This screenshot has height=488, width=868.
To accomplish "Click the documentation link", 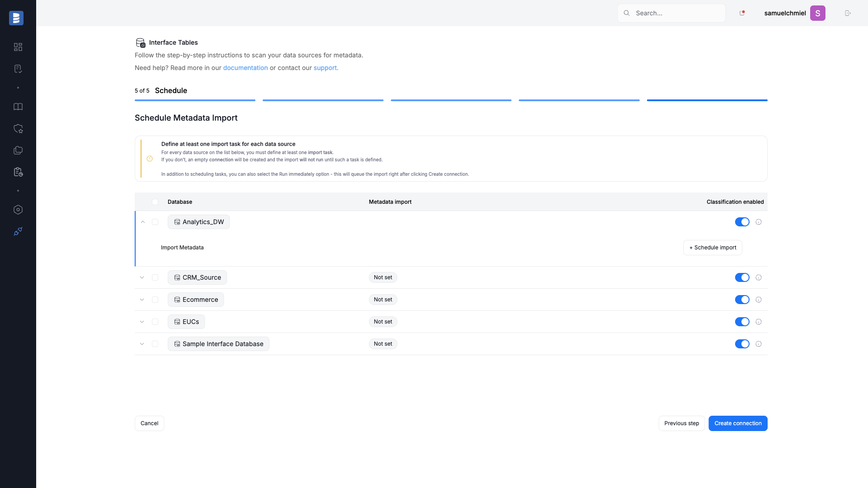I will pos(245,68).
